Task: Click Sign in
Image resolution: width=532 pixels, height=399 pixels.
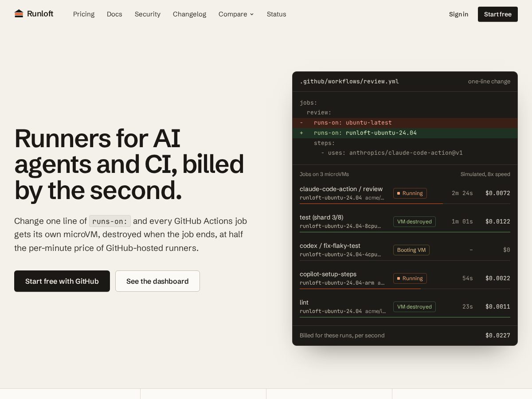Action: click(458, 14)
